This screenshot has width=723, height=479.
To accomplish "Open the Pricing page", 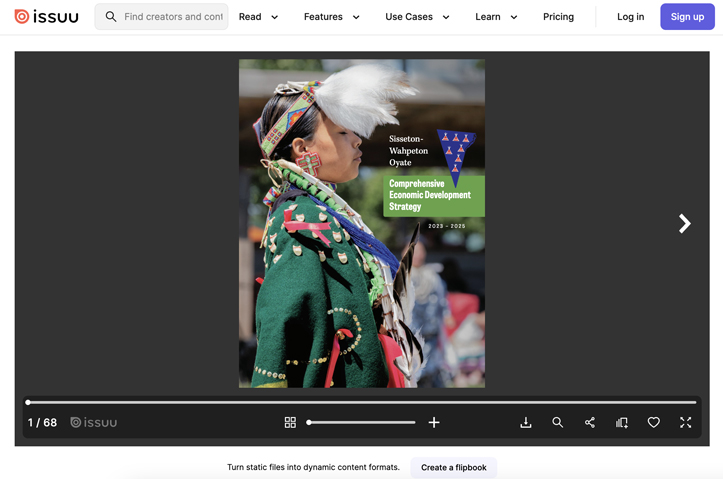I will click(x=558, y=17).
